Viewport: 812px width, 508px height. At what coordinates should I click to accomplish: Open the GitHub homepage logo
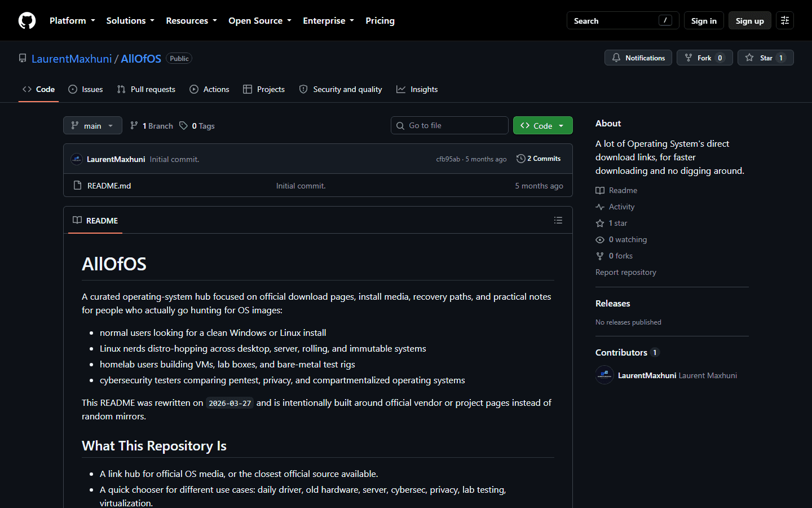pyautogui.click(x=27, y=20)
